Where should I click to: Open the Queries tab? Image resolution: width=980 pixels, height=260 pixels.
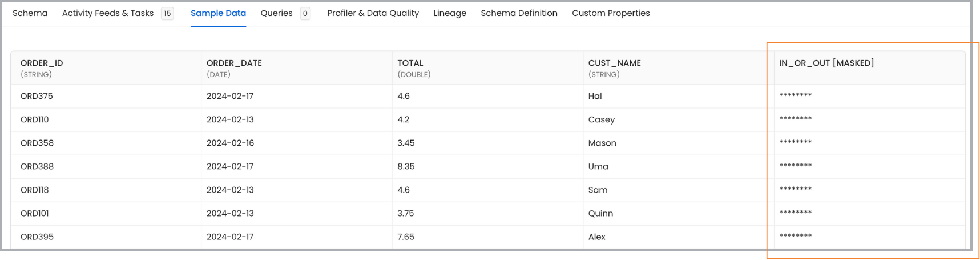pyautogui.click(x=276, y=13)
